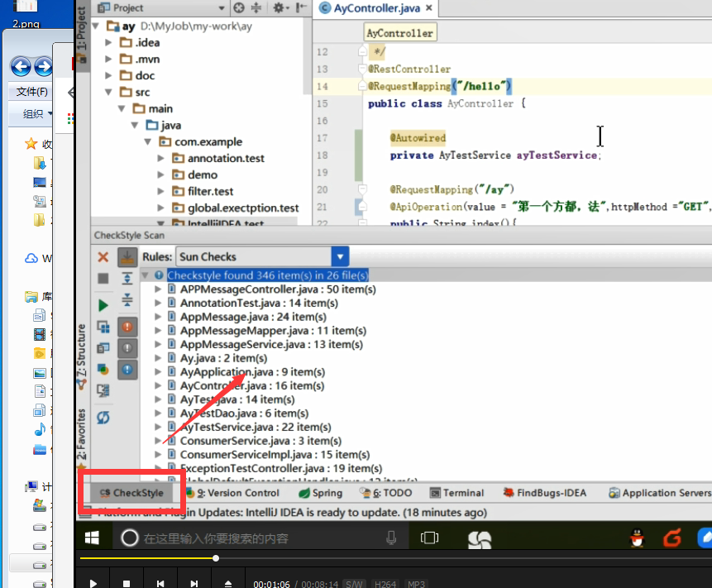Open Task View on the taskbar
This screenshot has height=588, width=712.
click(x=429, y=538)
